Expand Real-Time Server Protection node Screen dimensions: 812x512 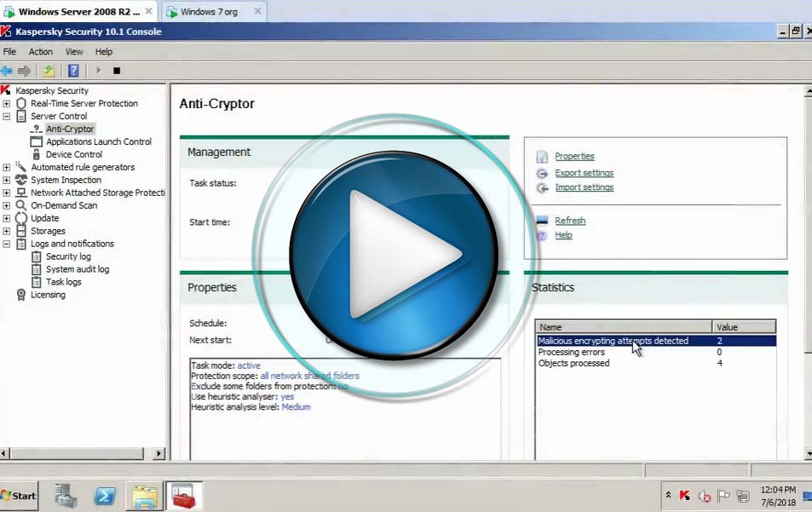[x=6, y=104]
